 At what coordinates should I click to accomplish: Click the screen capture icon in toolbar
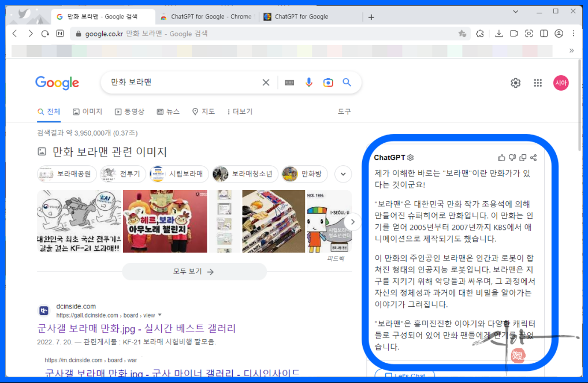click(x=529, y=34)
